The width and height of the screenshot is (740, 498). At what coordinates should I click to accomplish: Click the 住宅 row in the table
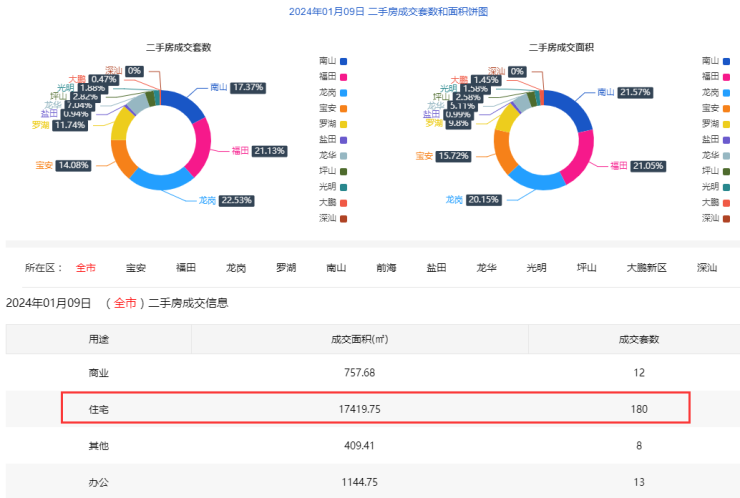[x=374, y=409]
